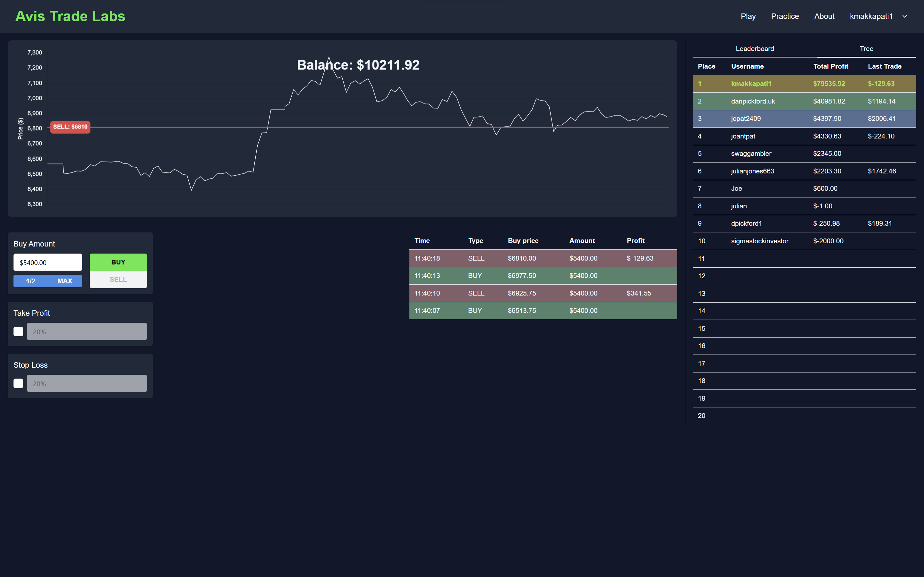Enable the Stop Loss checkbox

(x=18, y=383)
